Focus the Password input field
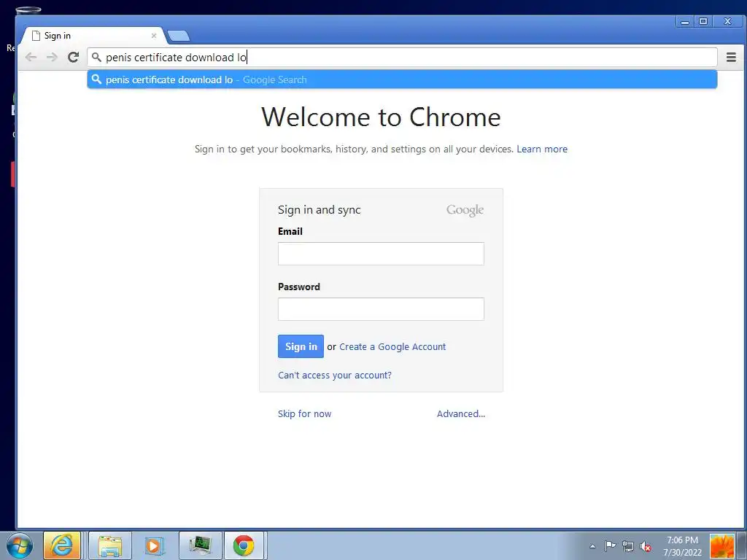Screen dimensions: 747x560 pos(381,309)
